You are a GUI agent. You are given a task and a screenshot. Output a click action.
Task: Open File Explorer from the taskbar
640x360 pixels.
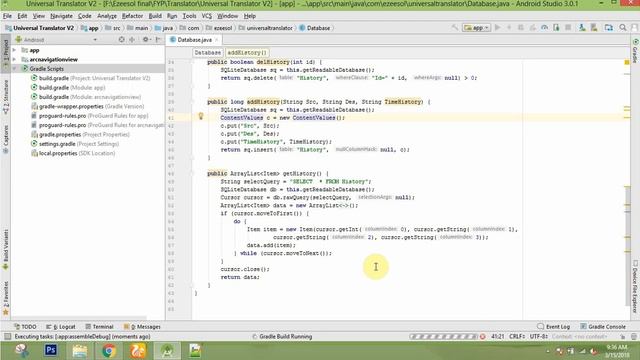point(80,350)
